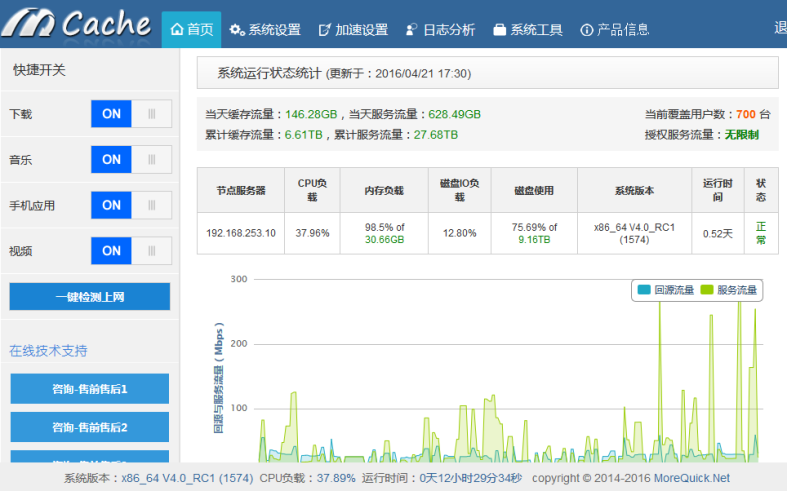Viewport: 787px width, 491px height.
Task: Click the home icon in 首页 tab
Action: coord(177,29)
